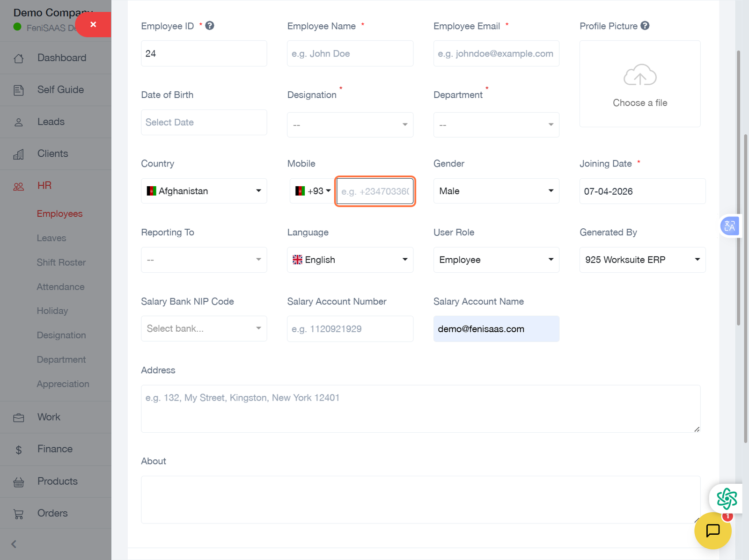Expand the User Role dropdown
Image resolution: width=749 pixels, height=560 pixels.
[496, 260]
